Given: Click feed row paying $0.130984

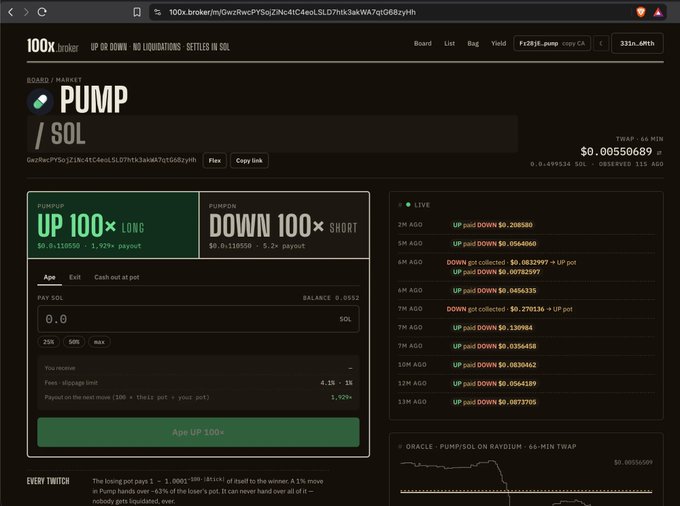Looking at the screenshot, I should pyautogui.click(x=526, y=328).
